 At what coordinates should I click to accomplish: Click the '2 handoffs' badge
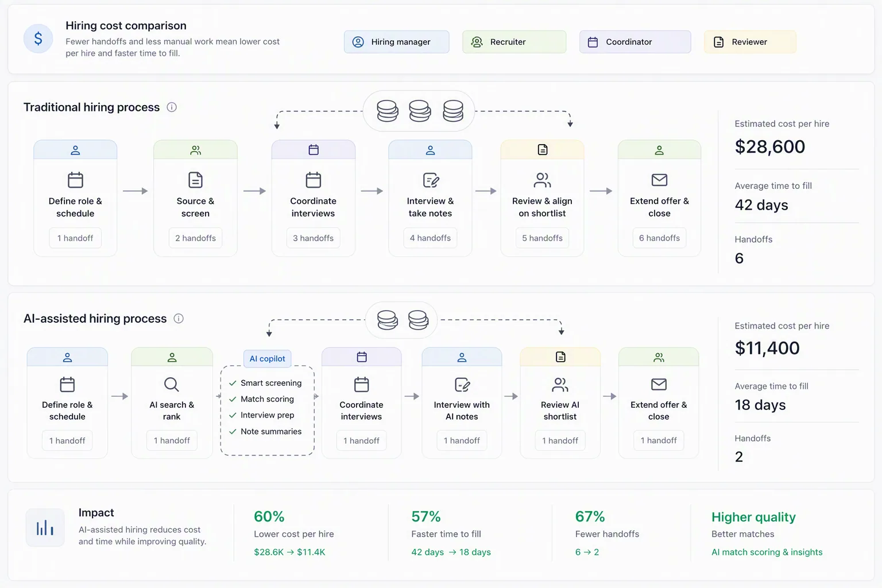coord(195,238)
